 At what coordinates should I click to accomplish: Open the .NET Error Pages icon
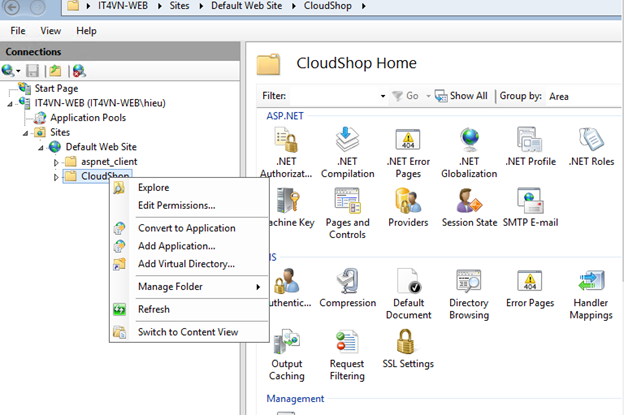[x=407, y=140]
